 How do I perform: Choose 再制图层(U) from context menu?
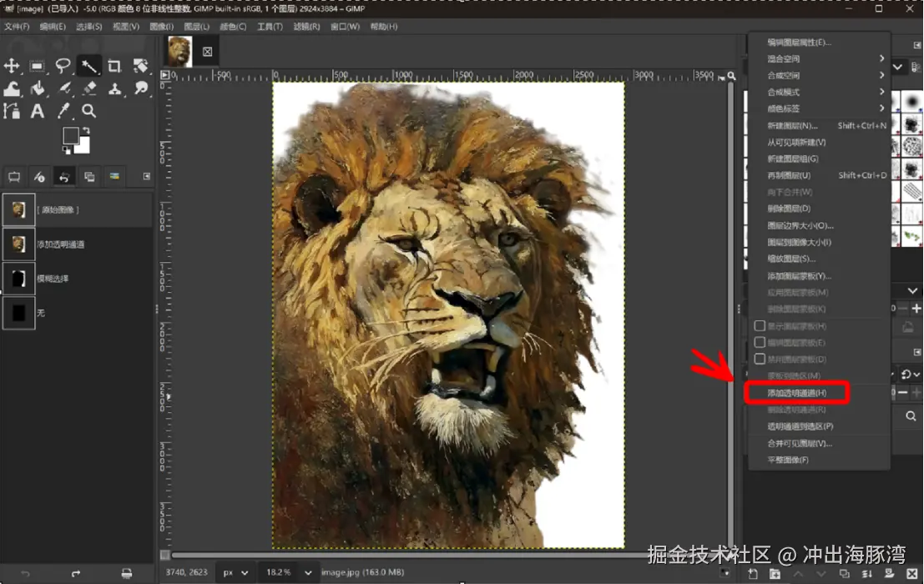[x=819, y=175]
